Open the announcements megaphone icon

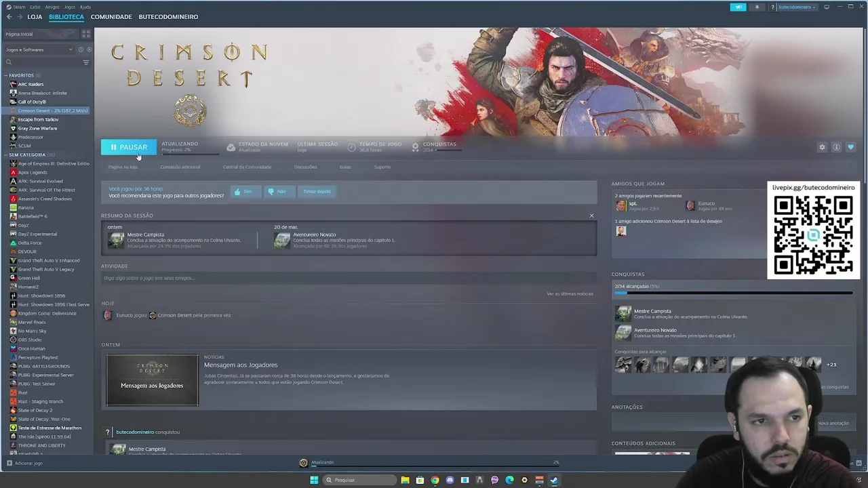738,7
